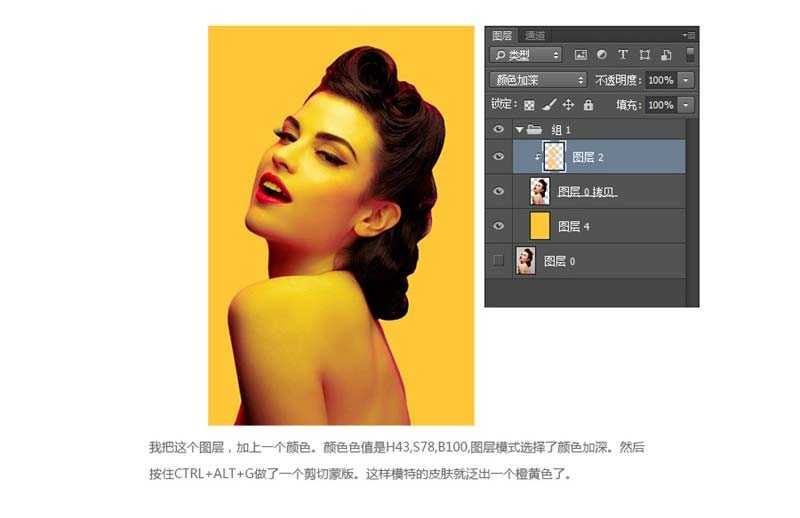Hide the 图层 2 layer

coord(498,157)
